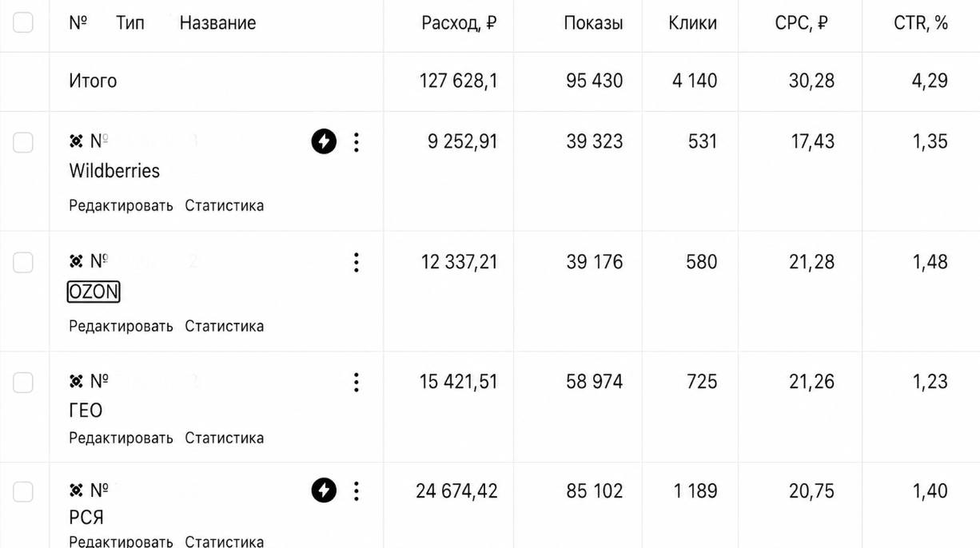
Task: Tick the checkbox for the Wildberries campaign
Action: (23, 142)
